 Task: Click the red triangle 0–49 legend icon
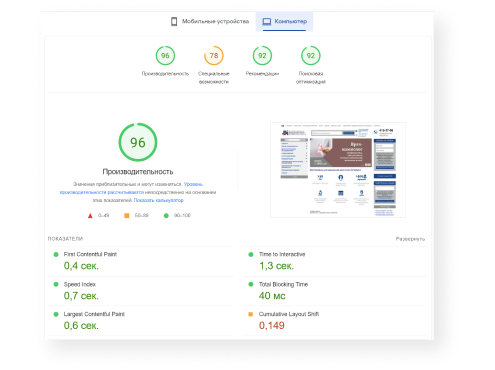point(90,216)
